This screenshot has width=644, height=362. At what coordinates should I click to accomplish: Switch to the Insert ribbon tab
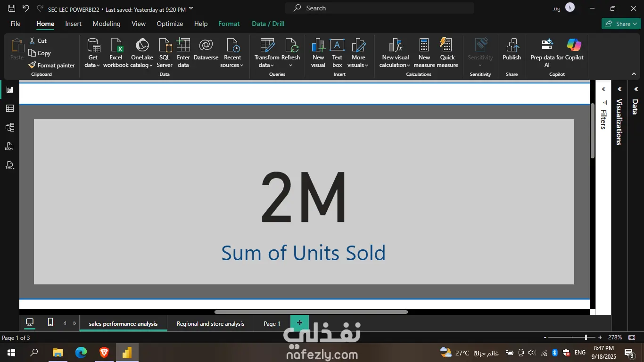(x=73, y=24)
